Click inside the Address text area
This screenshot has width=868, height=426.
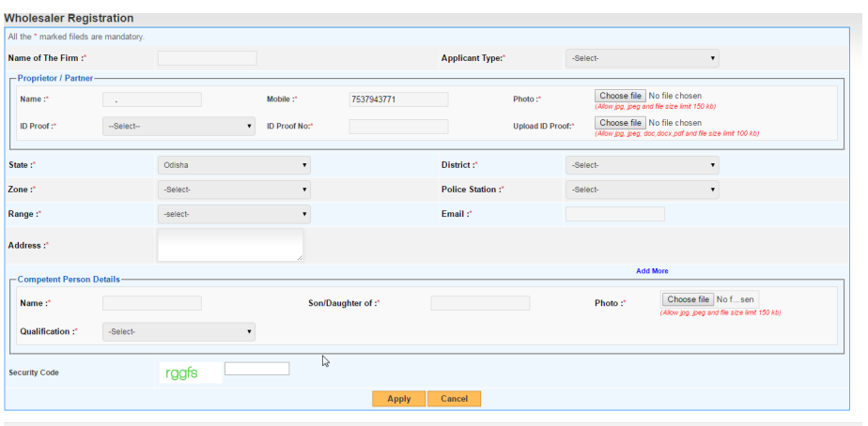230,245
